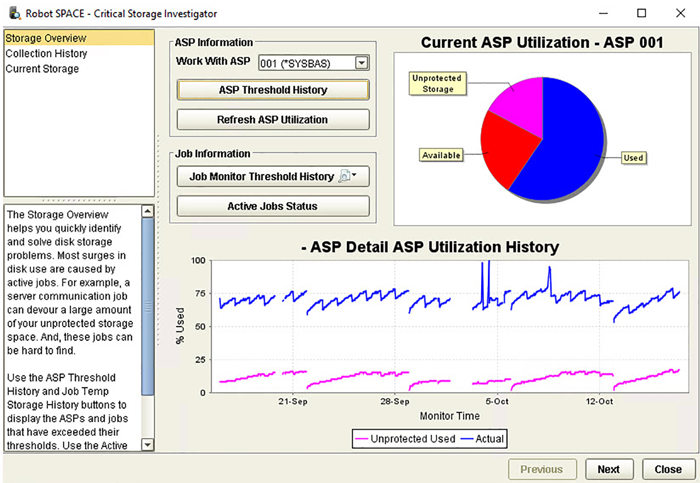700x483 pixels.
Task: Click the 28-Sep axis label
Action: point(395,401)
